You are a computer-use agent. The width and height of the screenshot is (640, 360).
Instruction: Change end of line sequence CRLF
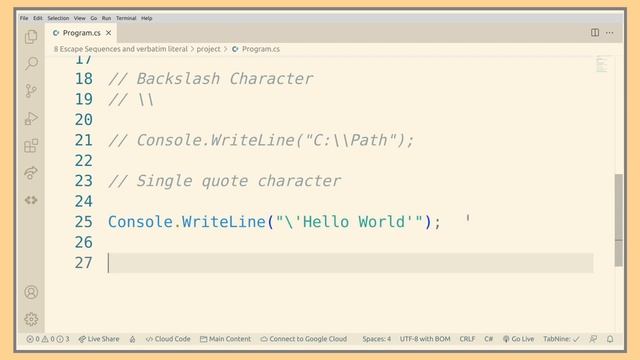(467, 339)
